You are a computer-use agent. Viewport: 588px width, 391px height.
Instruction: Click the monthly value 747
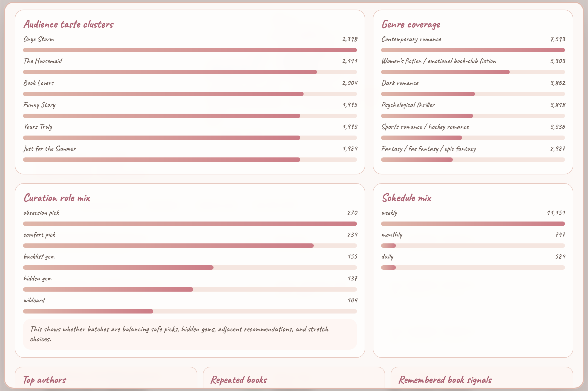(561, 235)
